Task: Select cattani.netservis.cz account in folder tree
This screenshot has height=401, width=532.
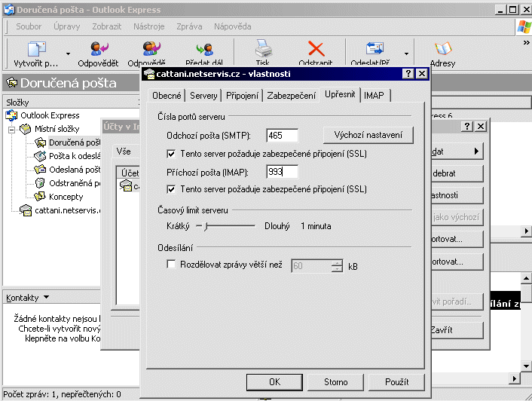Action: (68, 210)
